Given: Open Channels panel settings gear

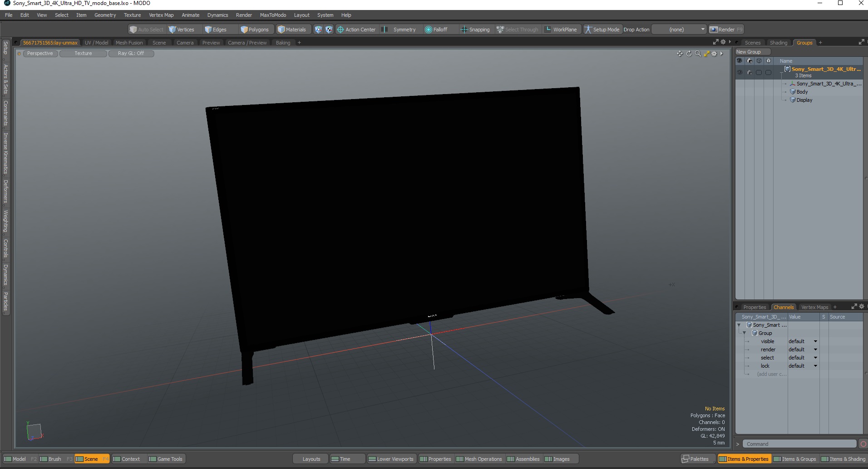Looking at the screenshot, I should 862,306.
